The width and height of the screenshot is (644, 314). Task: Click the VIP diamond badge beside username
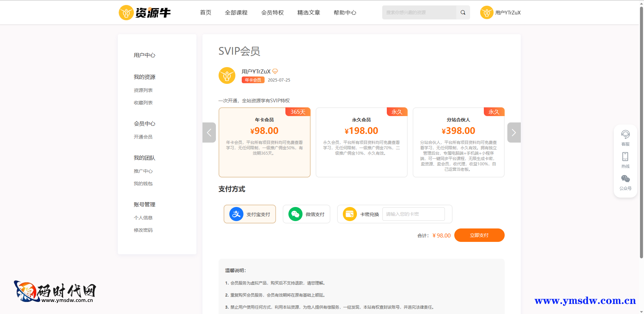(x=275, y=71)
